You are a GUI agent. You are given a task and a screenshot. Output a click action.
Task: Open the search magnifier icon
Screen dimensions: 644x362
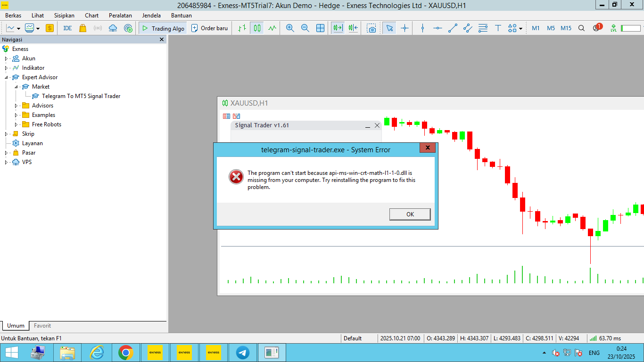[x=581, y=28]
